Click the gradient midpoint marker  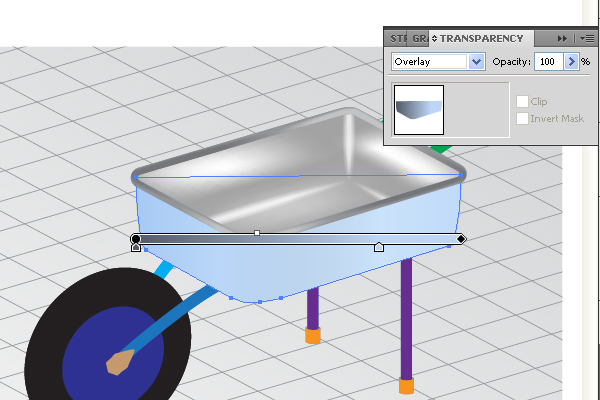click(x=257, y=233)
